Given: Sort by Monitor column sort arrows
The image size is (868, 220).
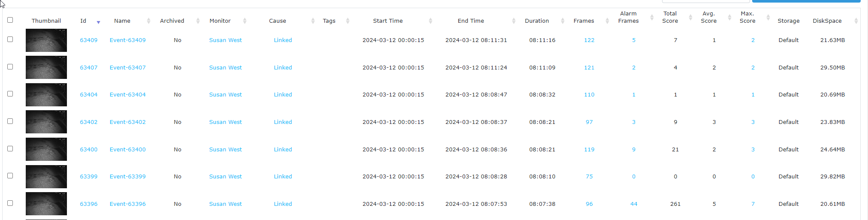Looking at the screenshot, I should coord(245,21).
